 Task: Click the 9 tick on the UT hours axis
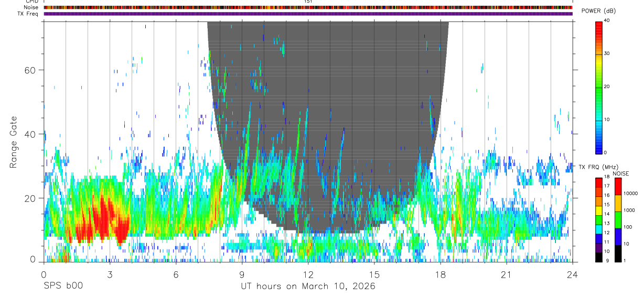[242, 274]
